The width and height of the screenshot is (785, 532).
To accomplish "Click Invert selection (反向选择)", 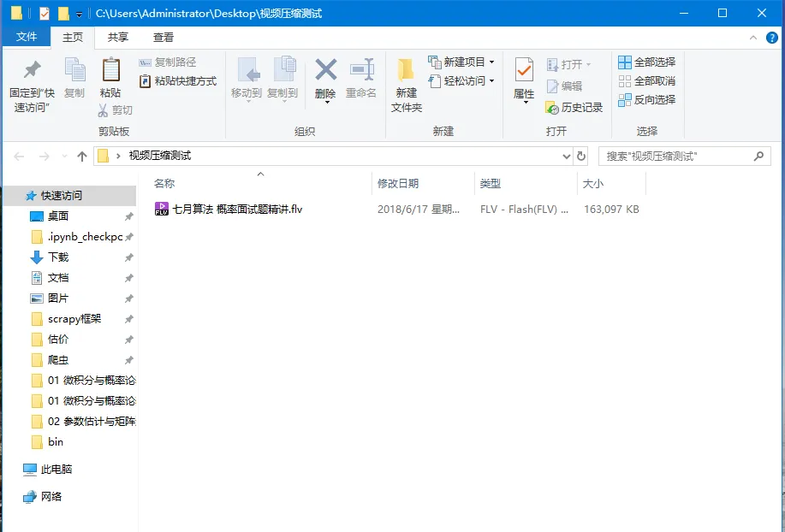I will pyautogui.click(x=647, y=99).
